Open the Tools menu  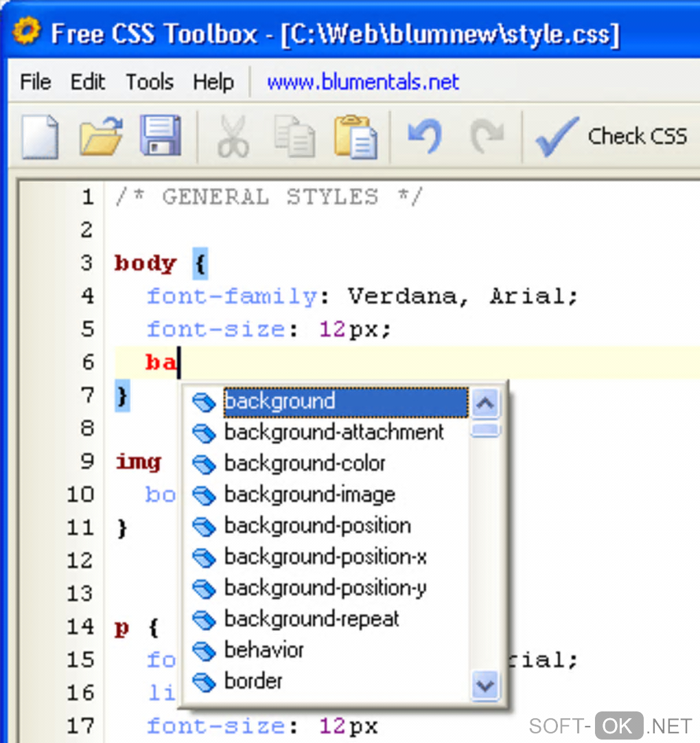click(150, 82)
